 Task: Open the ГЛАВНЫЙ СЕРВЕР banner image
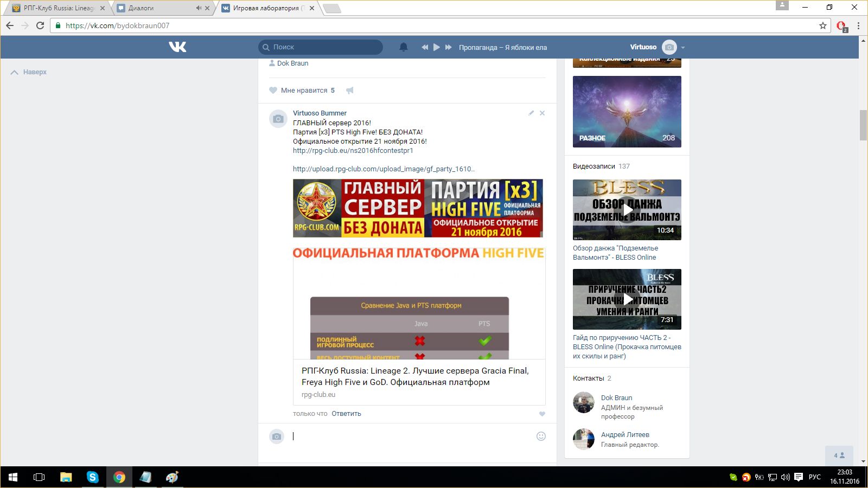418,208
